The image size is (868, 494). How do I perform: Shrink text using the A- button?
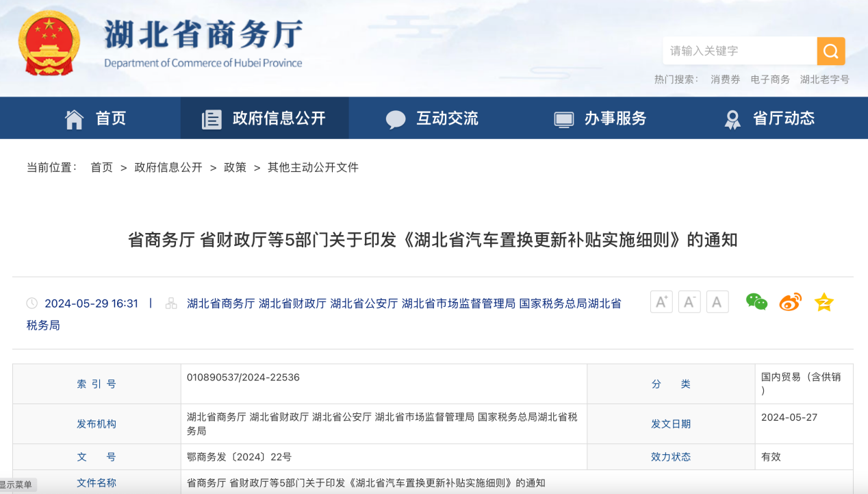(689, 301)
